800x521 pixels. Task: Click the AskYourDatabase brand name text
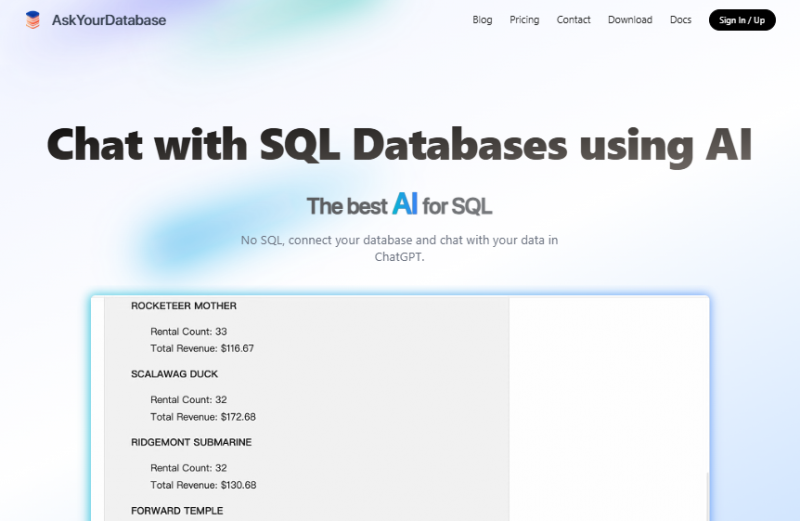(109, 20)
